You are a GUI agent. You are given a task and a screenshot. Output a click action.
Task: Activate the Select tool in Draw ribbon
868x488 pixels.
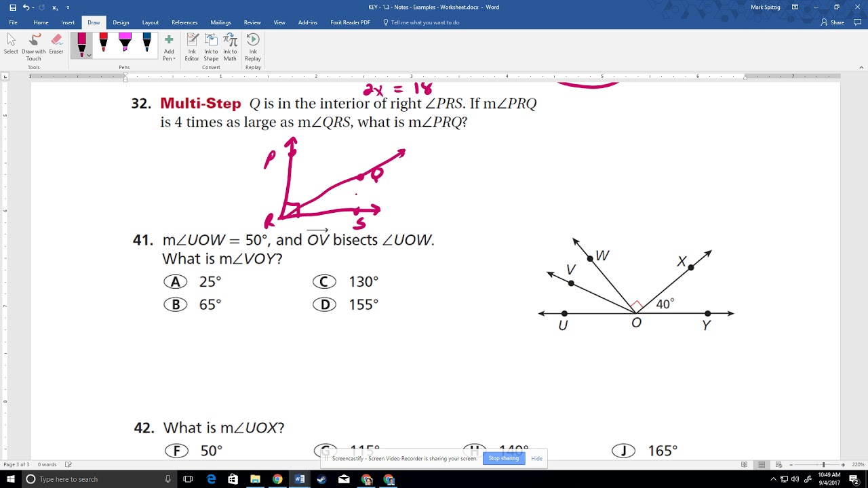point(11,44)
